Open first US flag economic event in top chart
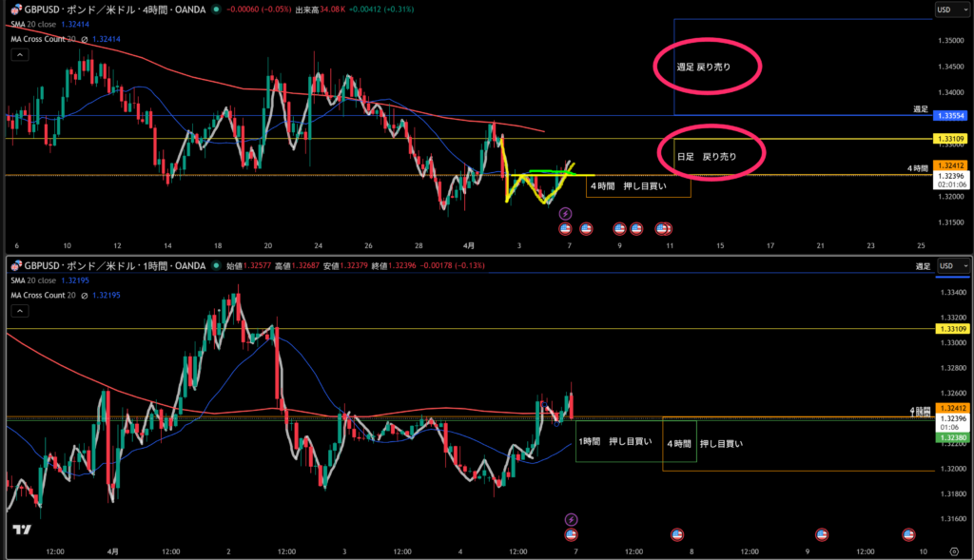This screenshot has height=560, width=974. (x=565, y=228)
